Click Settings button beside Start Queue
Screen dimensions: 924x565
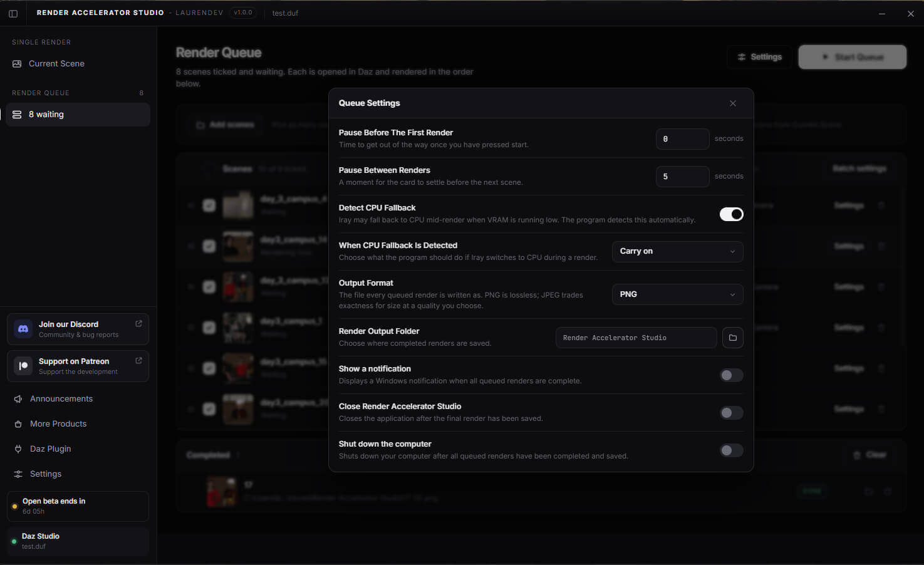click(759, 57)
